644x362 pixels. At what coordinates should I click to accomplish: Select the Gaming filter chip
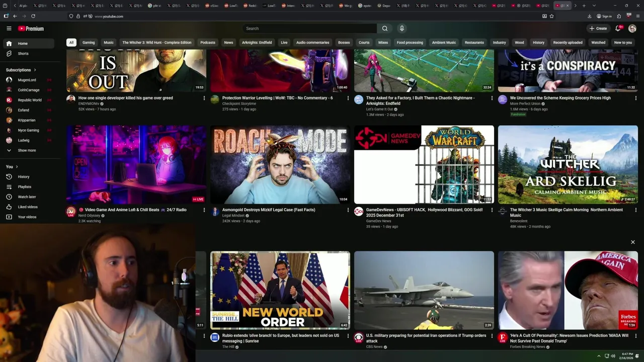[89, 43]
